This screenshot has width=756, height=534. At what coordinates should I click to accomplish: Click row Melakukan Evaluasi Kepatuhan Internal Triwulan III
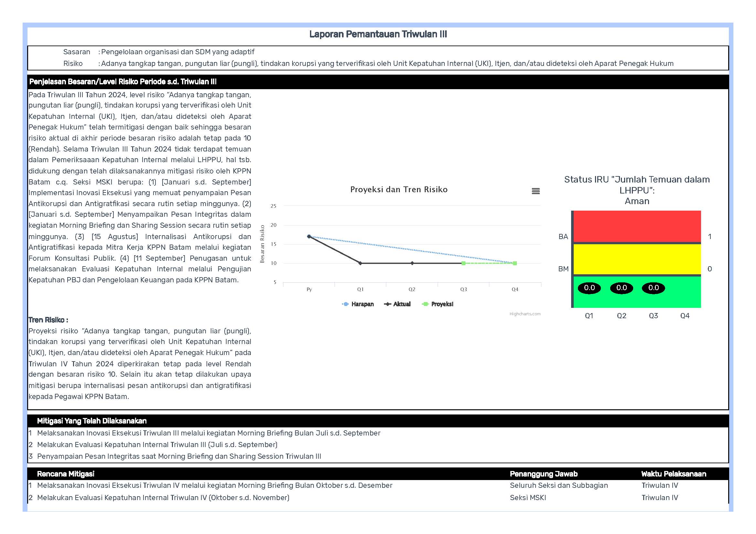[157, 445]
